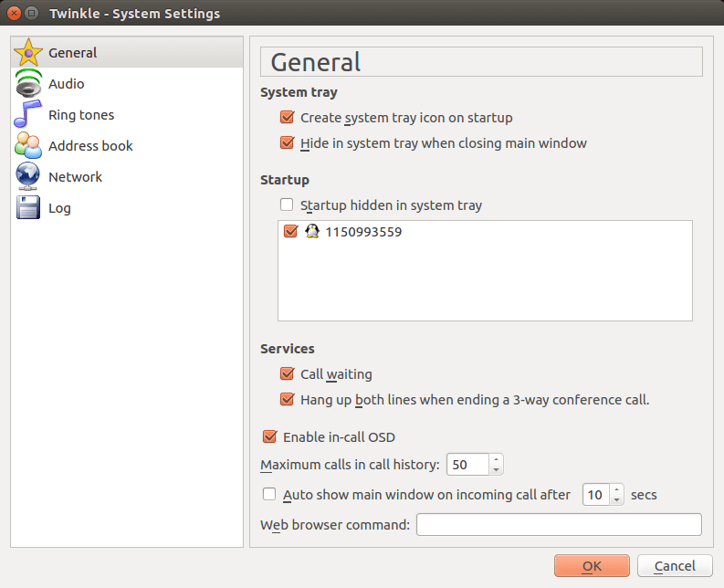Increase maximum calls in call history

point(496,459)
